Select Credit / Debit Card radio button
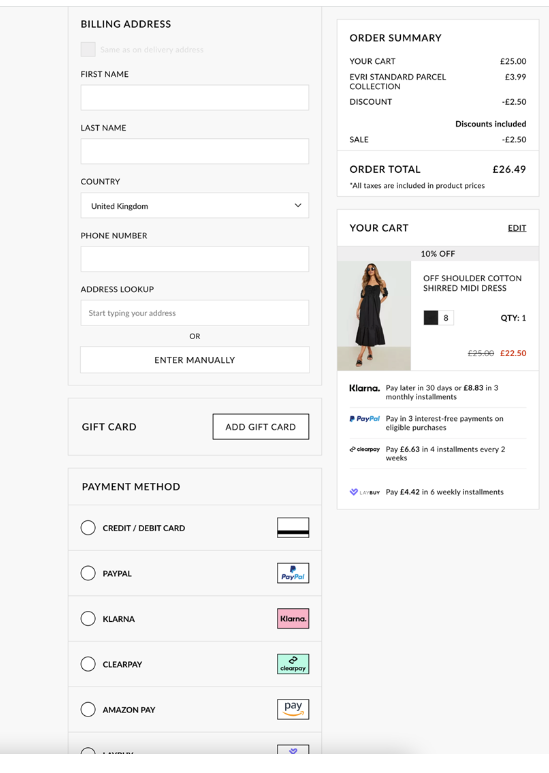This screenshot has height=773, width=549. click(x=88, y=527)
